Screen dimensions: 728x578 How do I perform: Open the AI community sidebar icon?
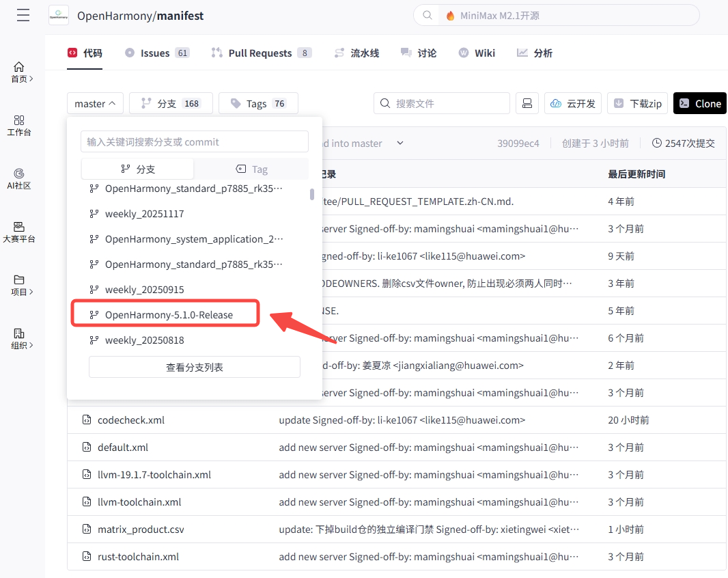[x=19, y=178]
